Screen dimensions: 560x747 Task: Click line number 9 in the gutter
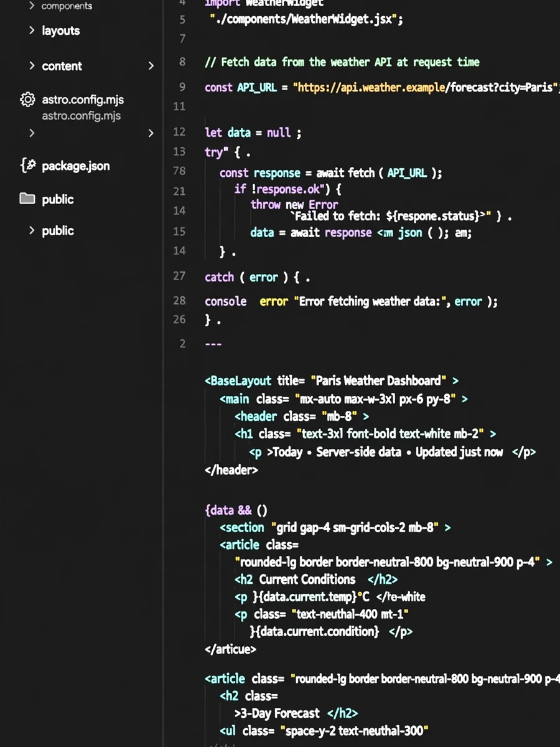coord(182,87)
